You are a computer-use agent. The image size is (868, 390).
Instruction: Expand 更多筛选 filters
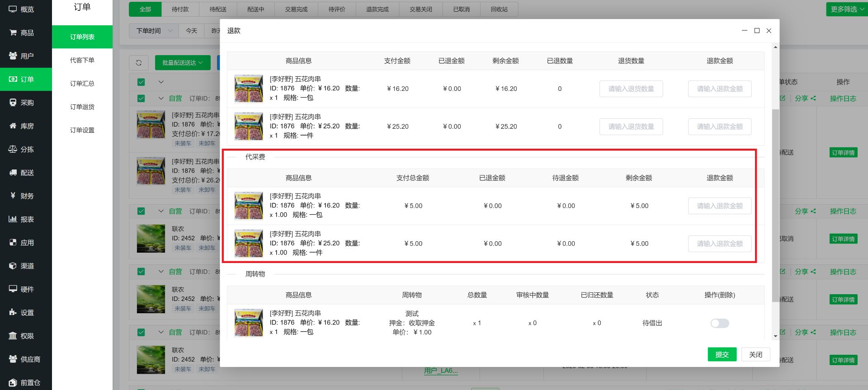[x=847, y=9]
